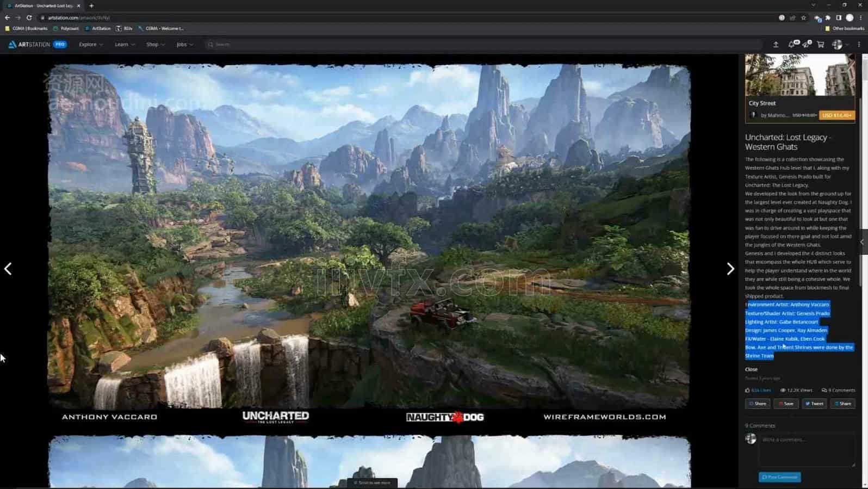Open the City Street product thumbnail
This screenshot has width=868, height=489.
[x=800, y=75]
